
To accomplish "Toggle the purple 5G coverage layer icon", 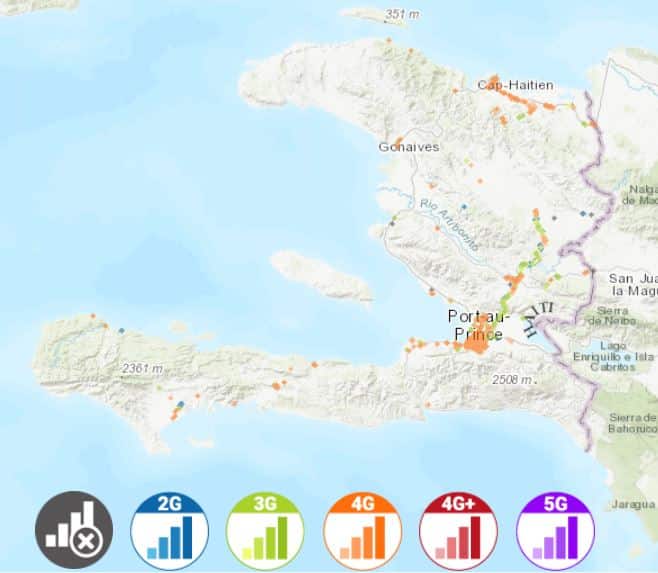I will 555,531.
